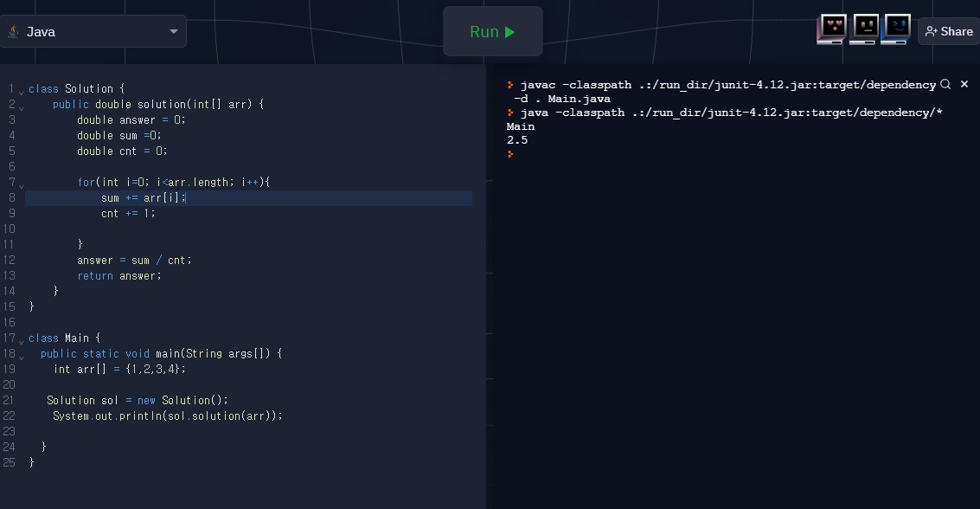Close the terminal output panel
The image size is (980, 509).
point(964,84)
